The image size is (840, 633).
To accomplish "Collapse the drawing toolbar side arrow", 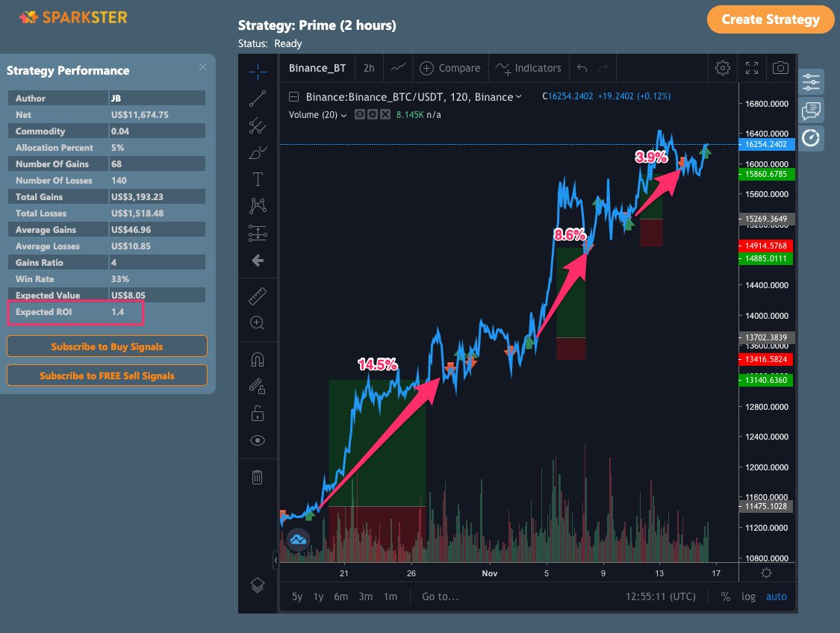I will tap(276, 560).
